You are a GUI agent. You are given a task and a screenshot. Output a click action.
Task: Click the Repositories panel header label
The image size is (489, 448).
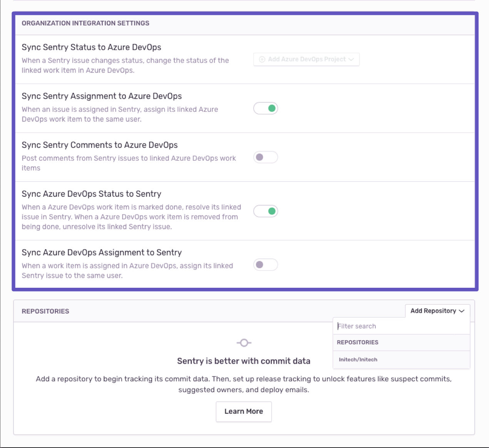45,311
